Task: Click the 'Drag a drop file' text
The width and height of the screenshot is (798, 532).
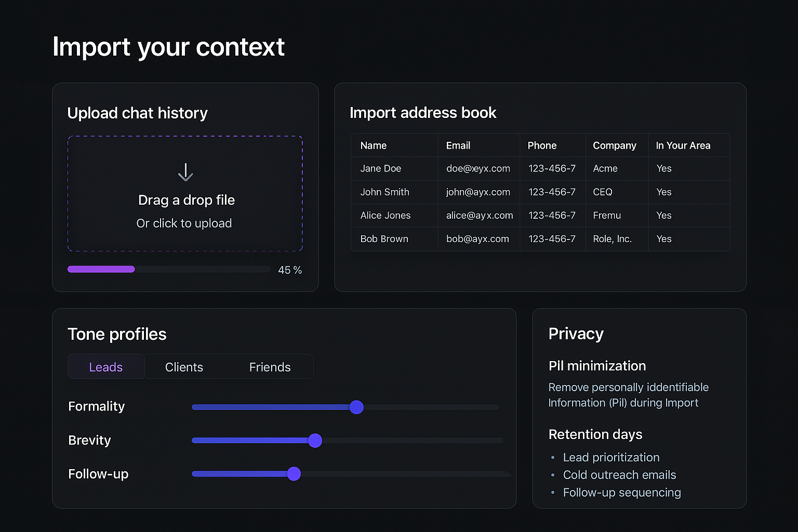Action: click(186, 200)
